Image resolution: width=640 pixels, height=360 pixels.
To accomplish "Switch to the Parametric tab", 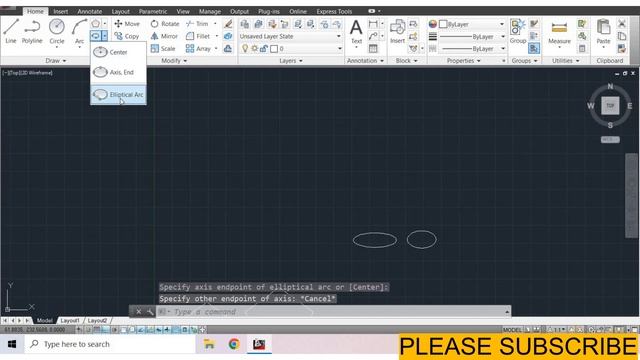I will (153, 11).
